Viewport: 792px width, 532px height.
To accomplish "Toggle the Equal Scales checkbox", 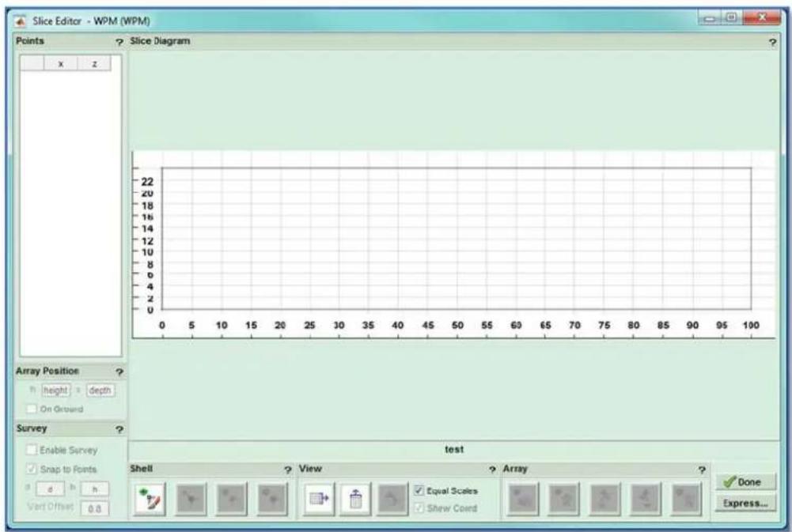I will coord(419,490).
